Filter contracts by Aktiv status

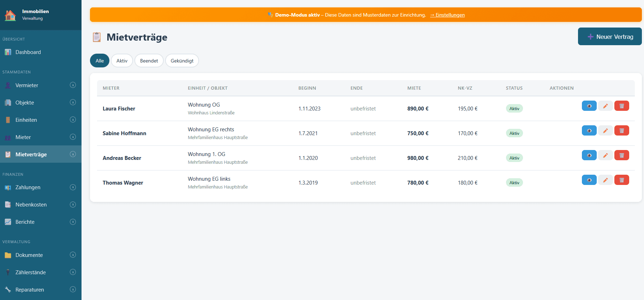tap(122, 61)
